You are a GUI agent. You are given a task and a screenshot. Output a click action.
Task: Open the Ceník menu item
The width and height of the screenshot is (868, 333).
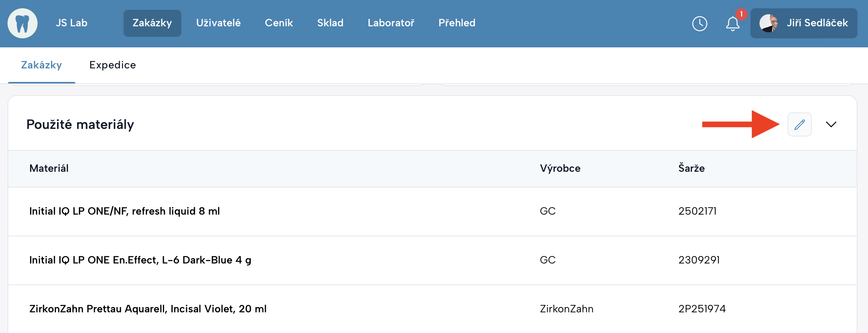point(279,23)
